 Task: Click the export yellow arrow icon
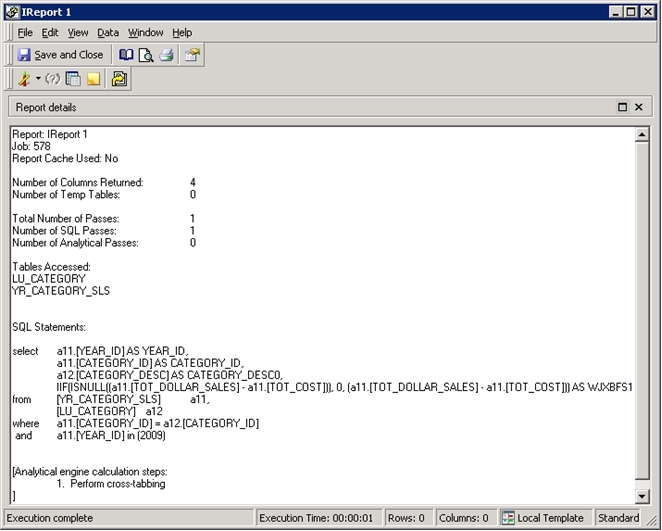tap(119, 79)
